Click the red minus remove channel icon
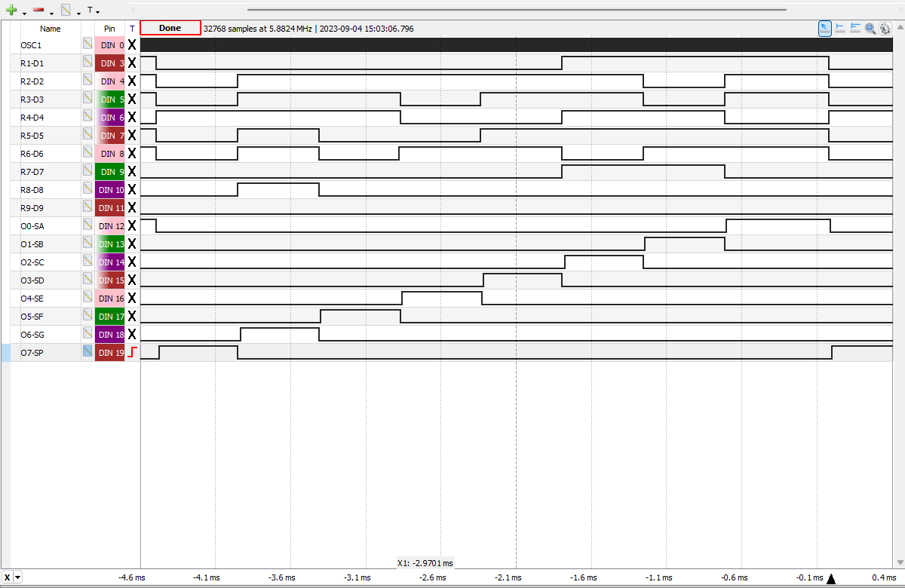 38,11
